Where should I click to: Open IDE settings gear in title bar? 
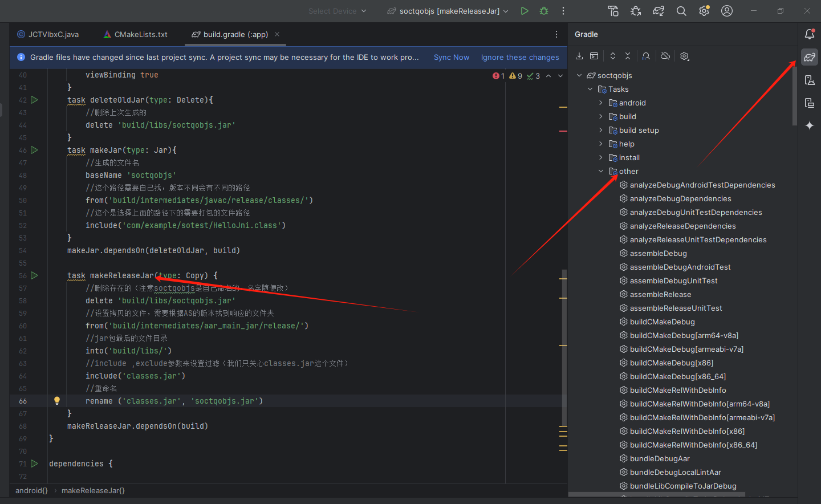pos(704,11)
